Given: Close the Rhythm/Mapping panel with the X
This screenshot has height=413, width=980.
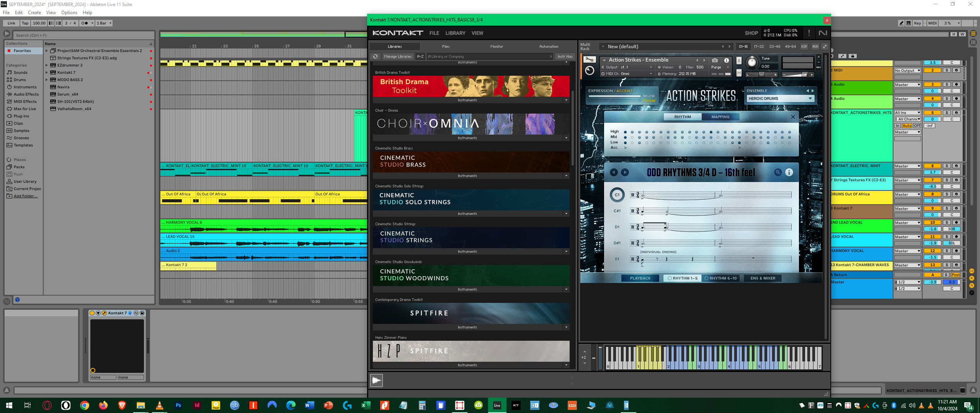Looking at the screenshot, I should [x=793, y=117].
